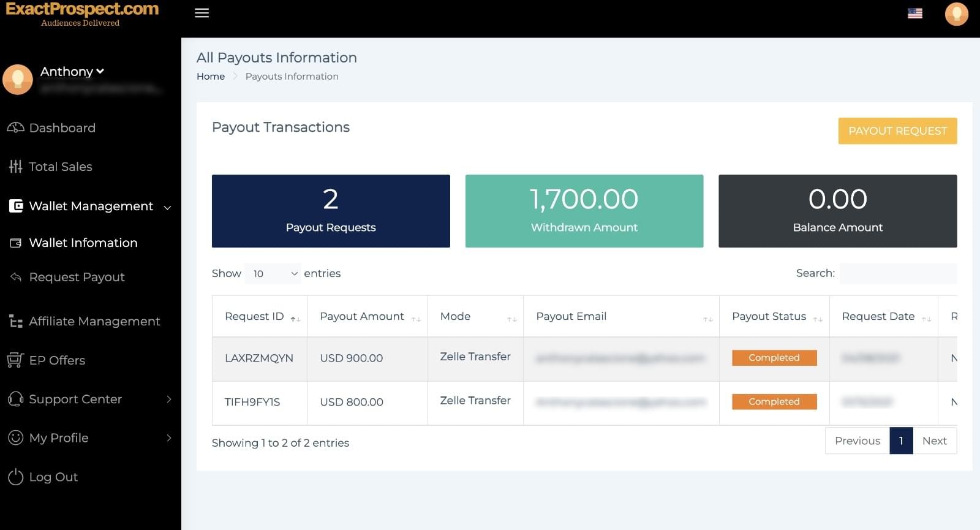Select Wallet Infomation in sidebar

coord(83,243)
